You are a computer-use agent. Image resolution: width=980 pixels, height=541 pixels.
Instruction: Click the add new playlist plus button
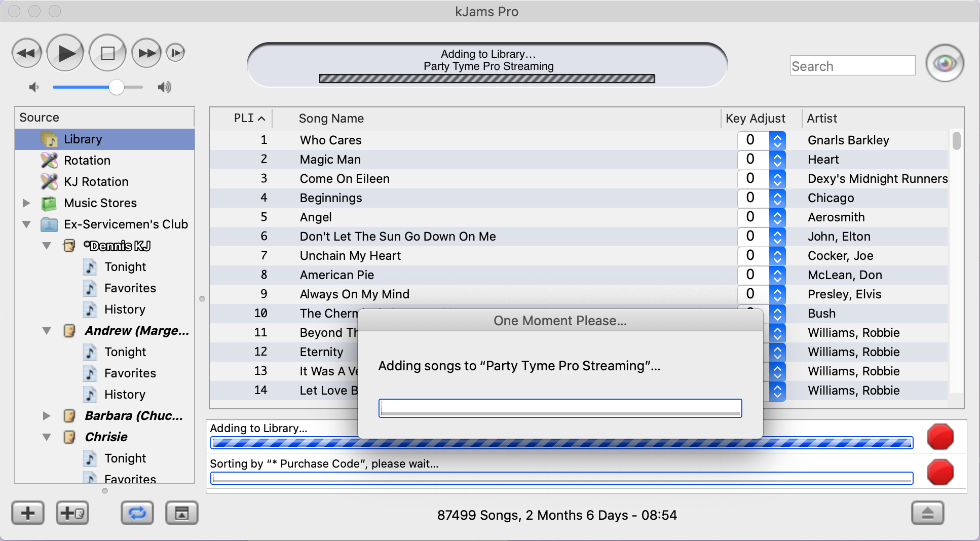pyautogui.click(x=28, y=513)
